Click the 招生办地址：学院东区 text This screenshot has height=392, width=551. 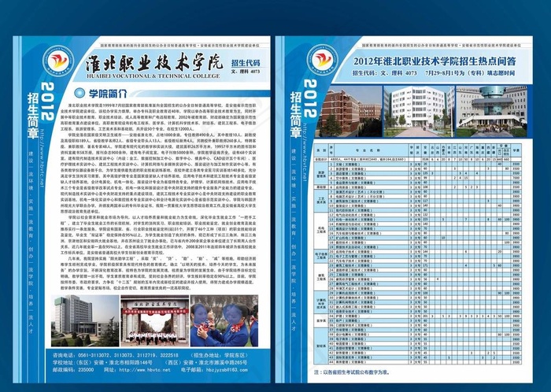(x=221, y=355)
